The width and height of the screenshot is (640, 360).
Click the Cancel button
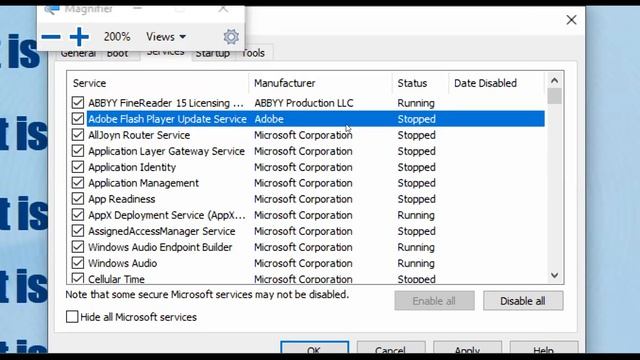[391, 347]
